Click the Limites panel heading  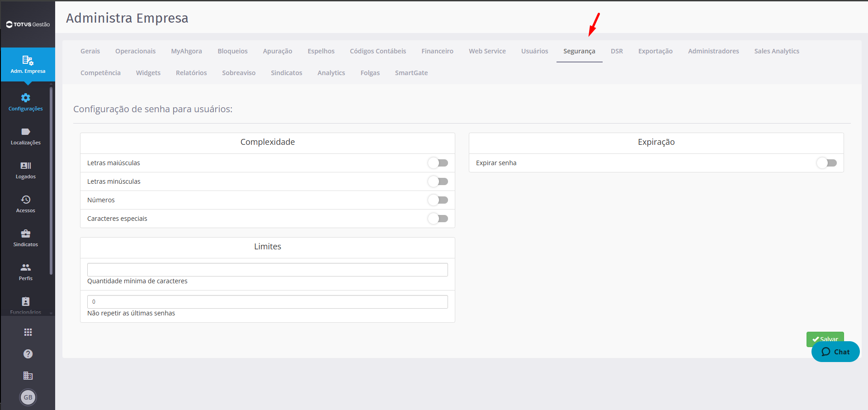[x=268, y=247]
